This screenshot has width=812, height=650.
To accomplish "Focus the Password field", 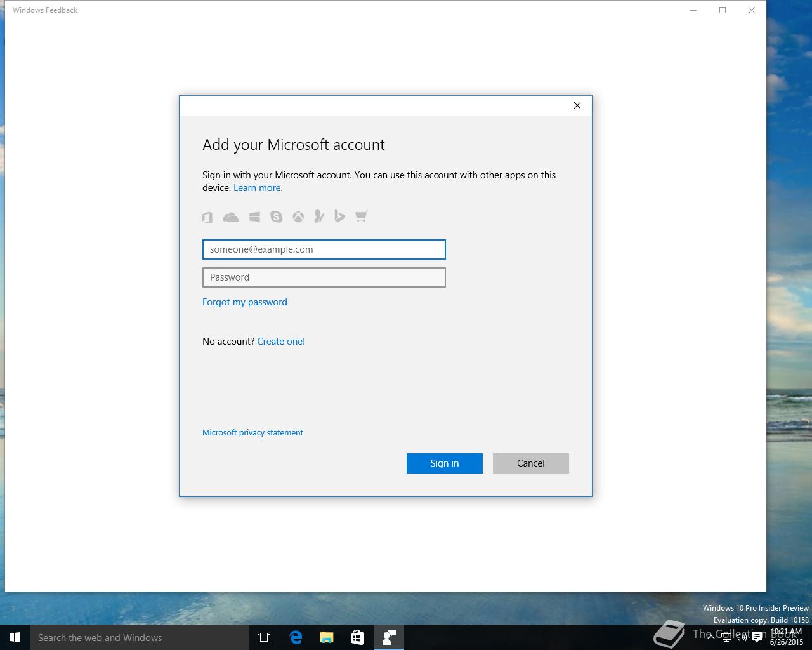I will (324, 277).
